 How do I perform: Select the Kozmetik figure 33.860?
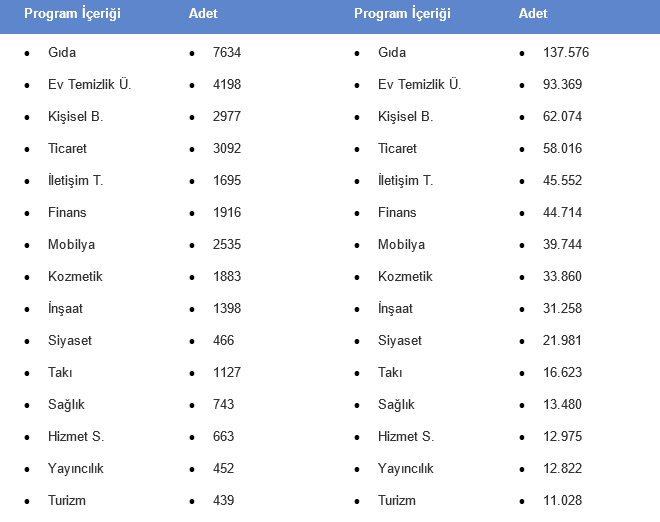(562, 277)
